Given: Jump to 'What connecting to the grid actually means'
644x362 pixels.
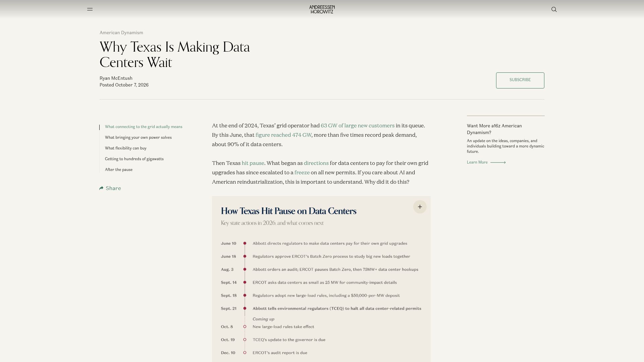Looking at the screenshot, I should click(x=144, y=127).
